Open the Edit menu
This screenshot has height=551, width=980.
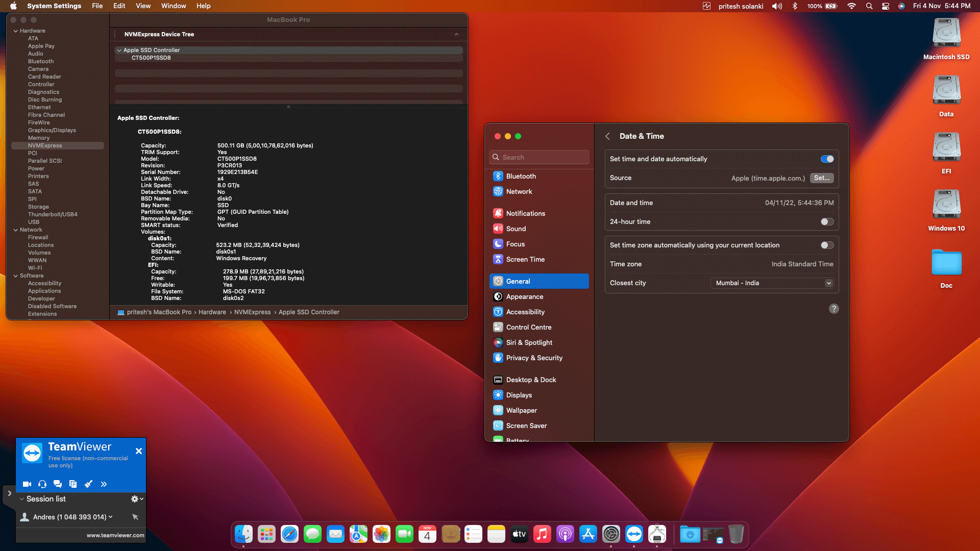(x=119, y=6)
